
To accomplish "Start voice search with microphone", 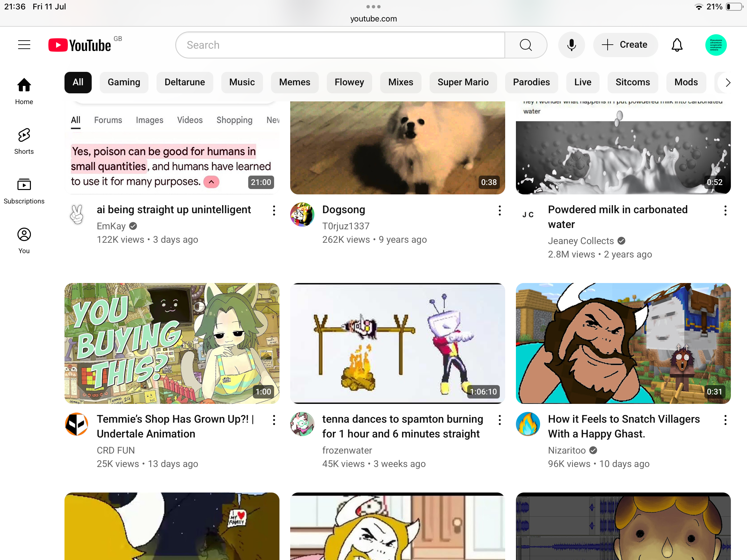I will pyautogui.click(x=571, y=45).
